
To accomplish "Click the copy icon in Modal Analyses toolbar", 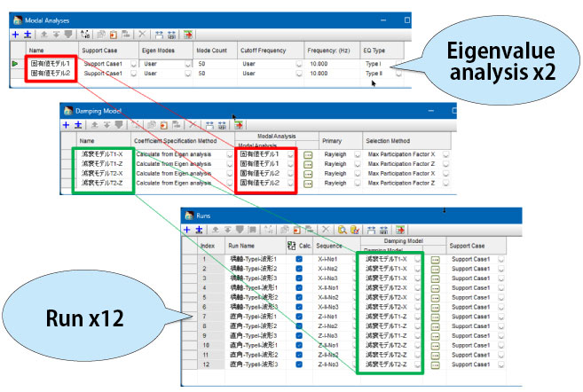I will pyautogui.click(x=101, y=35).
